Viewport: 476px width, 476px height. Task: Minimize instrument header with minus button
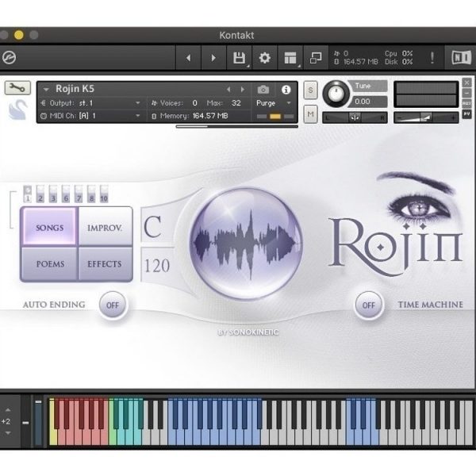click(466, 93)
